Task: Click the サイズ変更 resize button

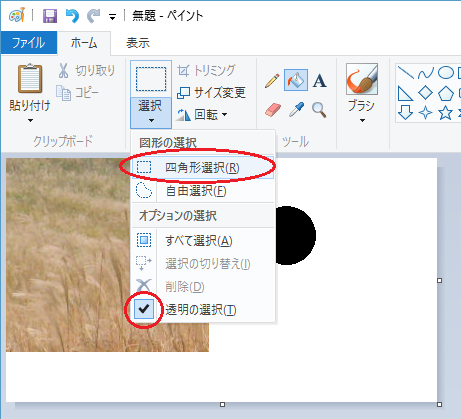Action: (x=211, y=93)
